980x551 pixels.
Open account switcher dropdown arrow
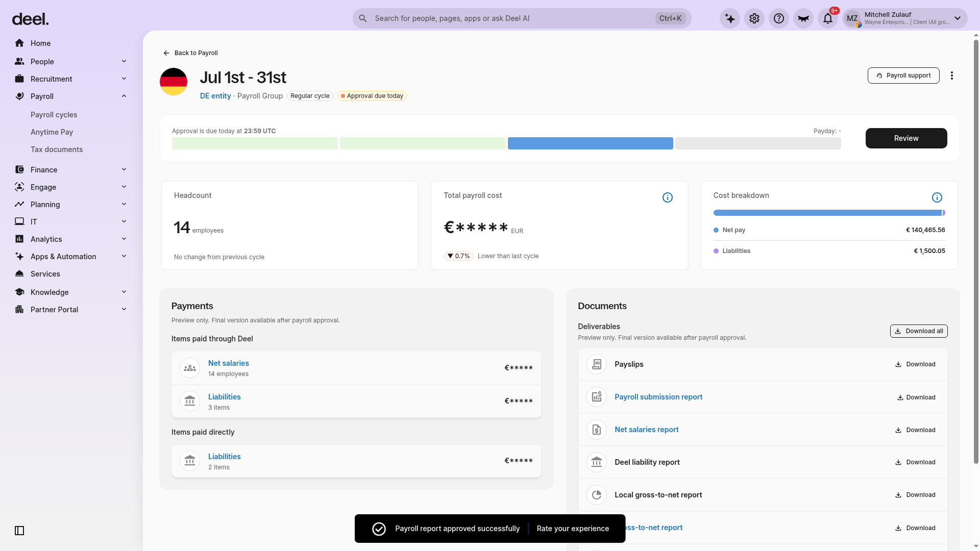tap(958, 18)
